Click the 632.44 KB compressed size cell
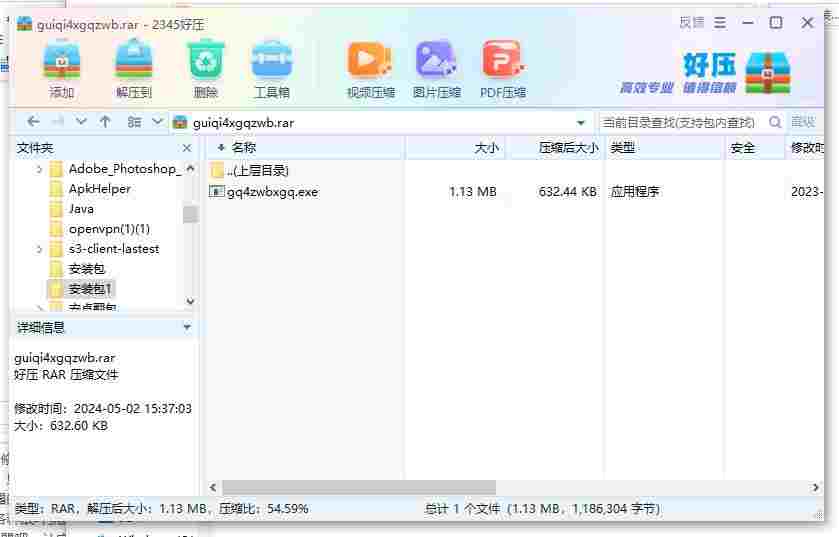 click(568, 191)
